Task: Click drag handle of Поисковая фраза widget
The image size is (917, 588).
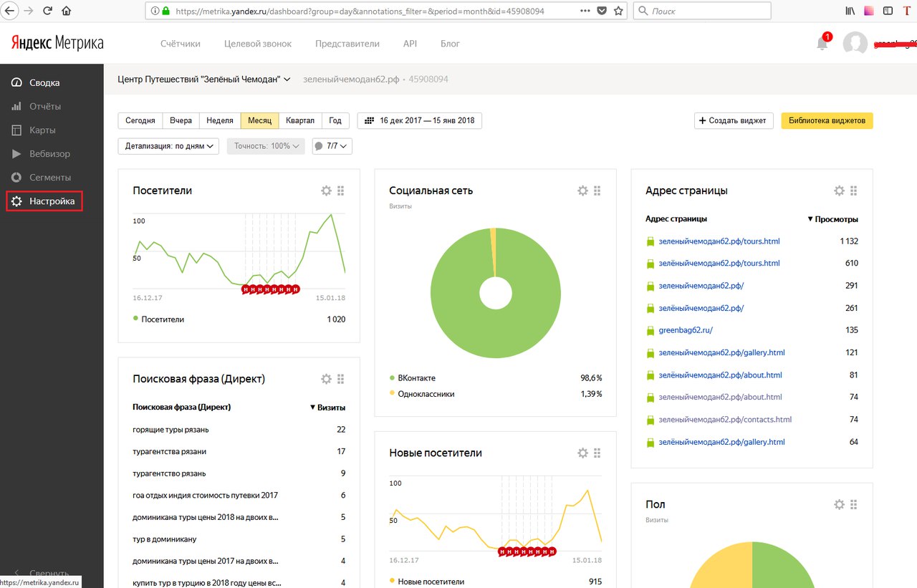Action: coord(341,379)
